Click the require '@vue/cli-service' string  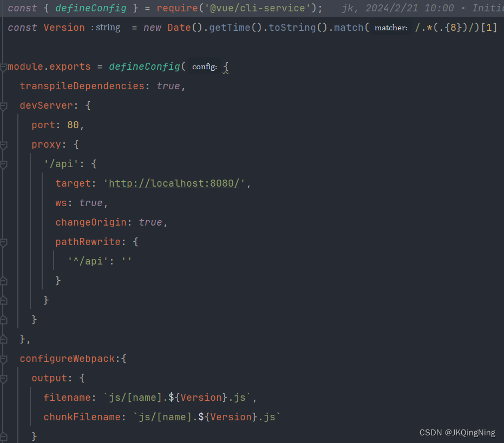click(258, 8)
